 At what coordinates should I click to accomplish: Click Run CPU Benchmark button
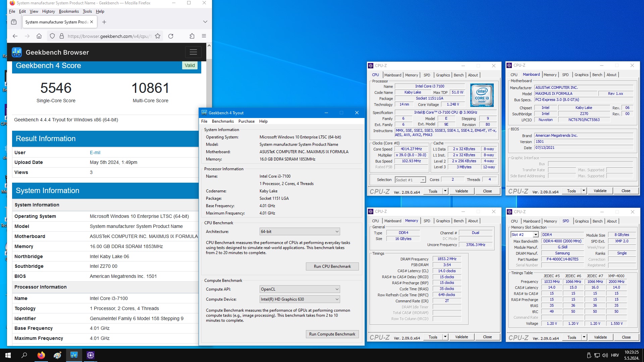point(332,266)
